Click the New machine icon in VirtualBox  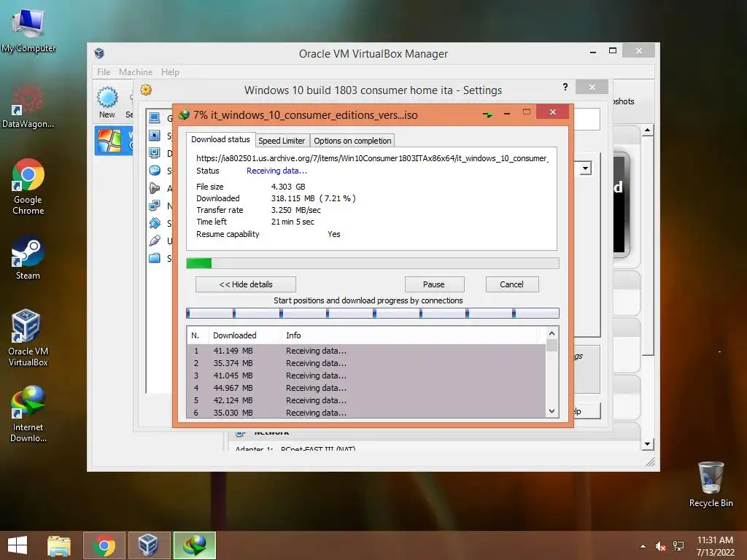coord(107,102)
